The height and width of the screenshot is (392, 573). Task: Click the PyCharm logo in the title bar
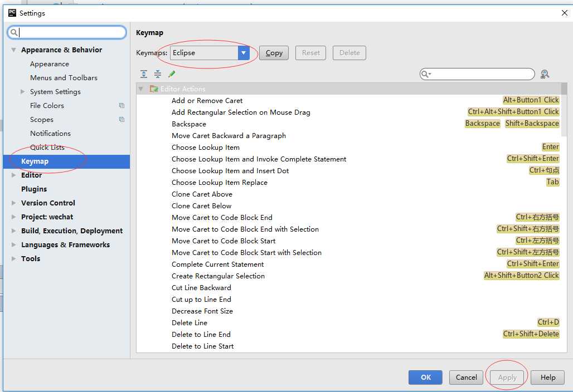click(12, 13)
